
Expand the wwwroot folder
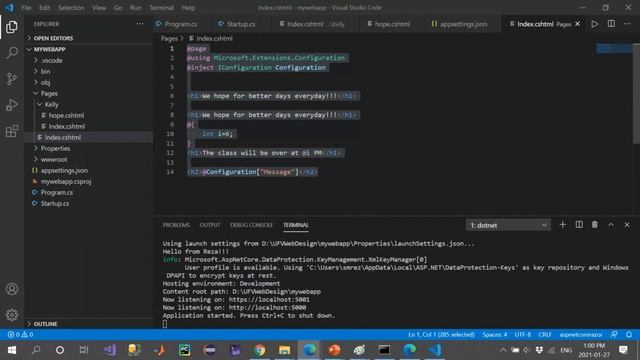pos(54,160)
